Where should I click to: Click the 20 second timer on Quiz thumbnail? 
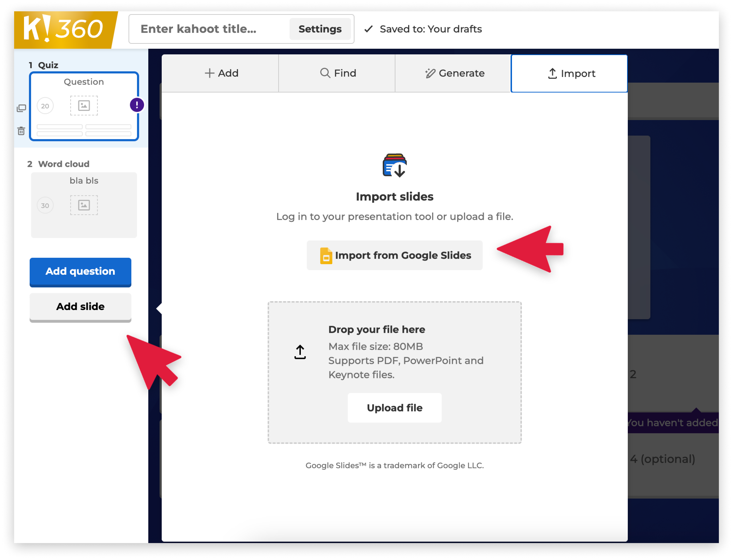45,106
